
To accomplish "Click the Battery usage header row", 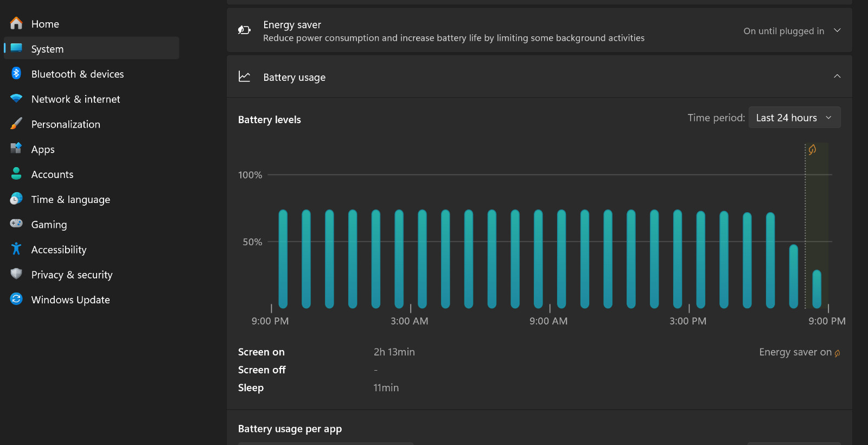I will [539, 77].
